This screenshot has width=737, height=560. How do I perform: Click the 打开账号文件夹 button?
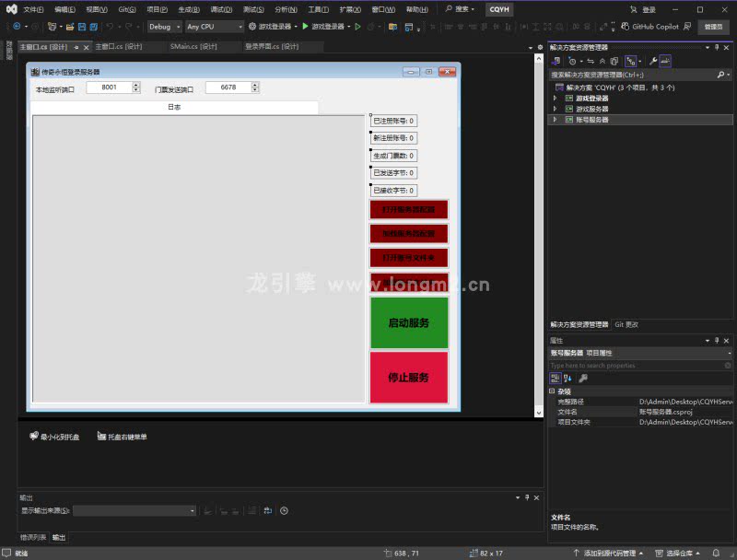pos(409,258)
